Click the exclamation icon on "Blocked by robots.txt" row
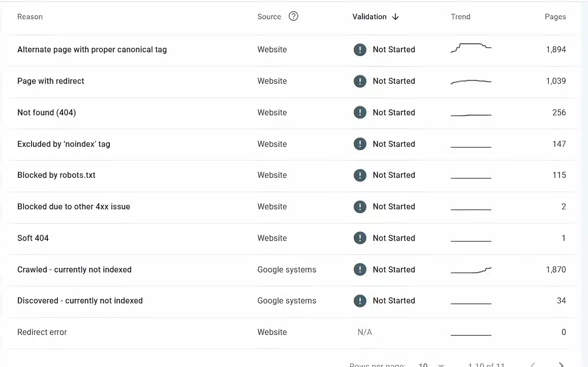588x367 pixels. (x=360, y=175)
